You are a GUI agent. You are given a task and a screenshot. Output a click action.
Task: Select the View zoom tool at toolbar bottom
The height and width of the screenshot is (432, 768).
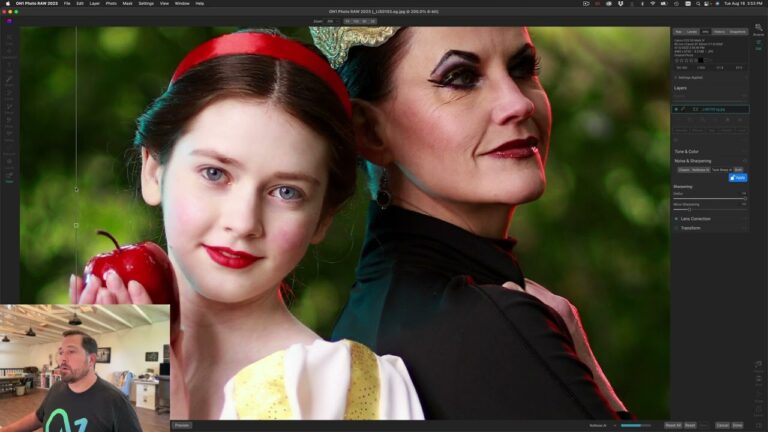(x=9, y=177)
